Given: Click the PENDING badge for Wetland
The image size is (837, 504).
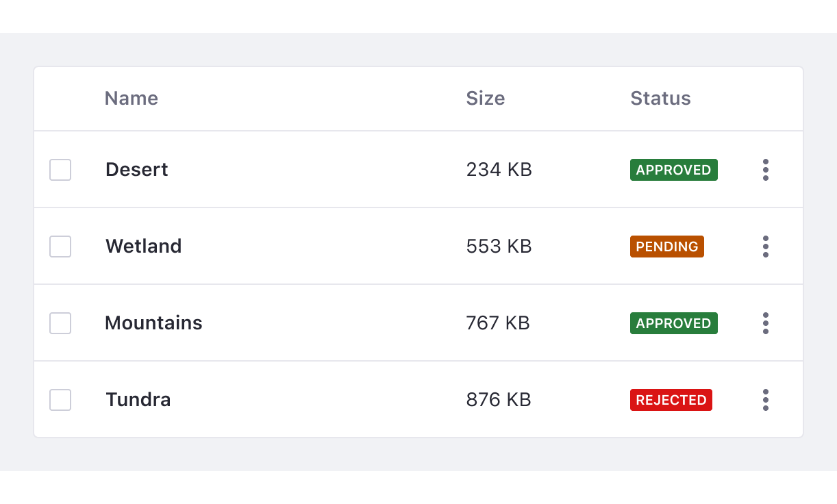Looking at the screenshot, I should (x=666, y=247).
